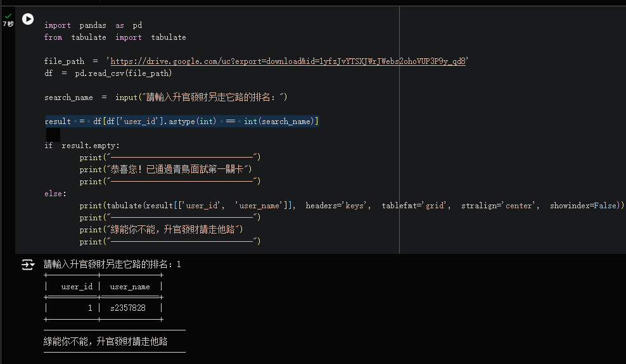Click the print(tabulate(...)) code line
The height and width of the screenshot is (364, 626).
pyautogui.click(x=352, y=206)
